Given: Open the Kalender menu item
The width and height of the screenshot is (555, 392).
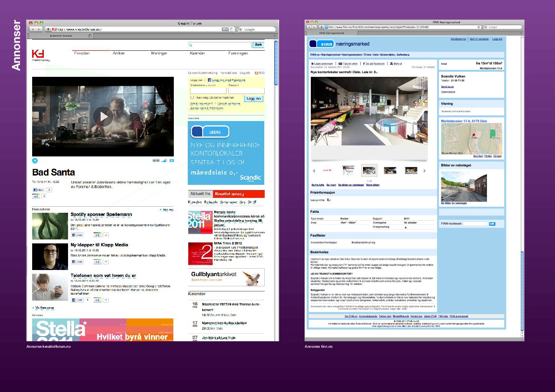Looking at the screenshot, I should 197,53.
